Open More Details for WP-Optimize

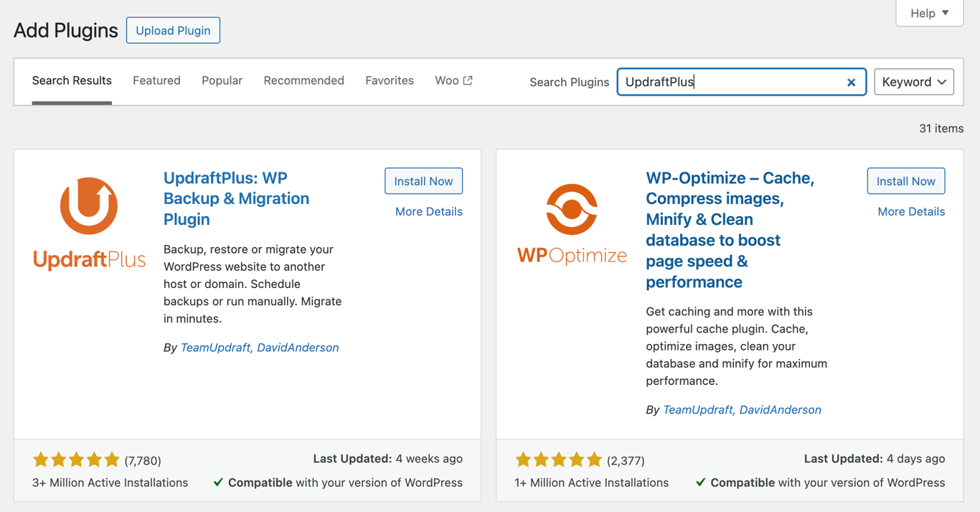(x=910, y=211)
